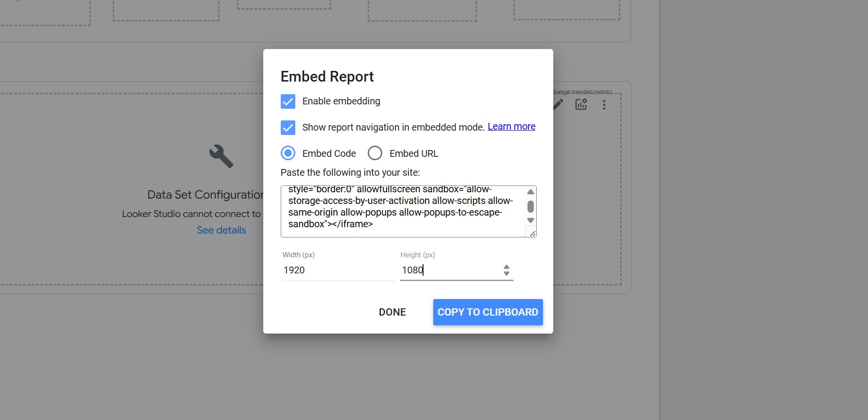This screenshot has width=868, height=420.
Task: Open See details link in the report
Action: [x=221, y=230]
